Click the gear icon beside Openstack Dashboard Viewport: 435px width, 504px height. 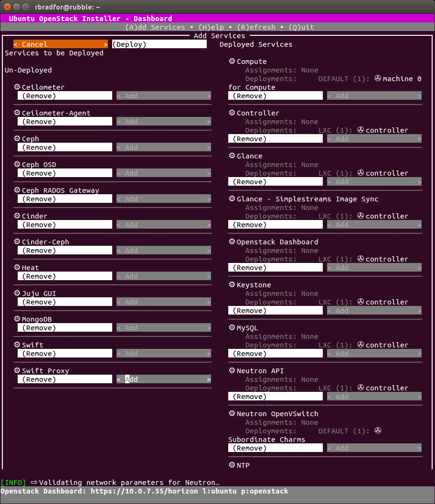click(232, 241)
